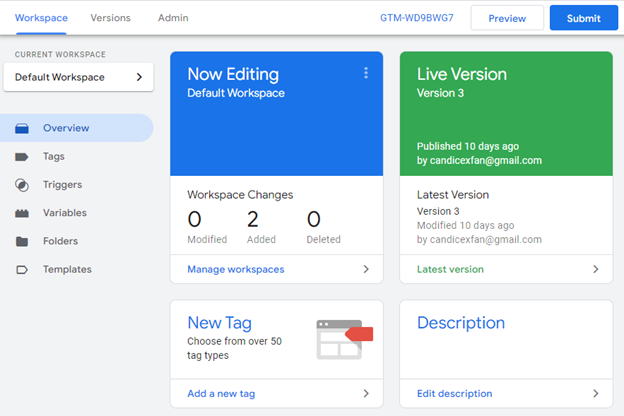This screenshot has width=624, height=416.
Task: Click the Overview briefcase icon
Action: [x=22, y=128]
